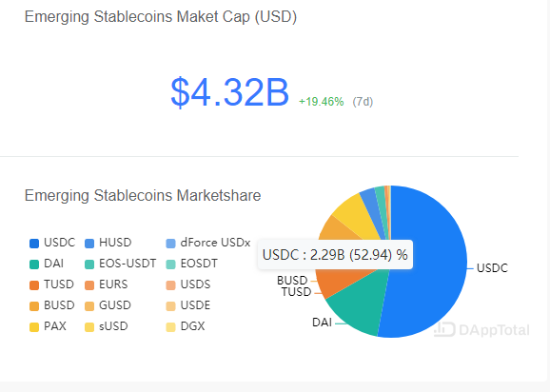
Task: Click the dForce USDx legend icon
Action: pyautogui.click(x=170, y=244)
